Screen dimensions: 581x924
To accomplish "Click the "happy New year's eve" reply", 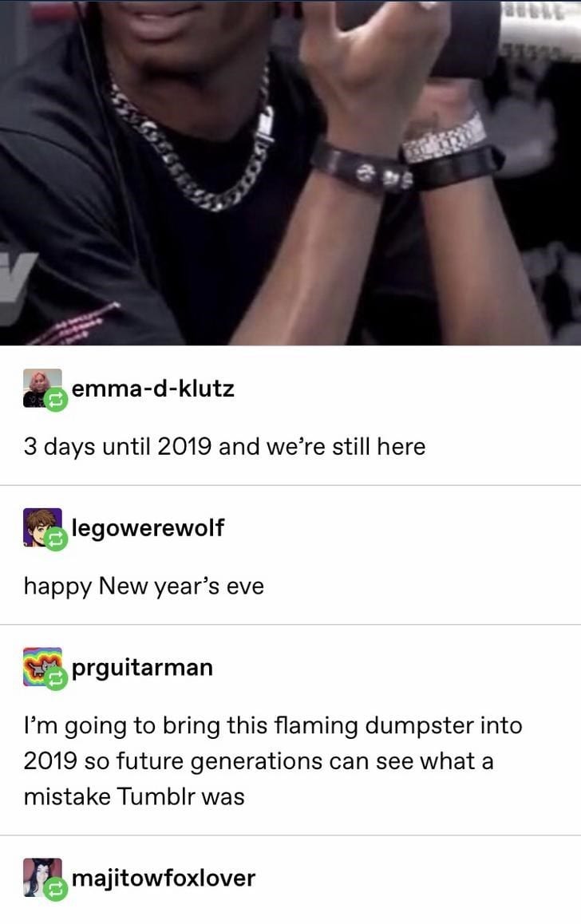I will pos(144,587).
